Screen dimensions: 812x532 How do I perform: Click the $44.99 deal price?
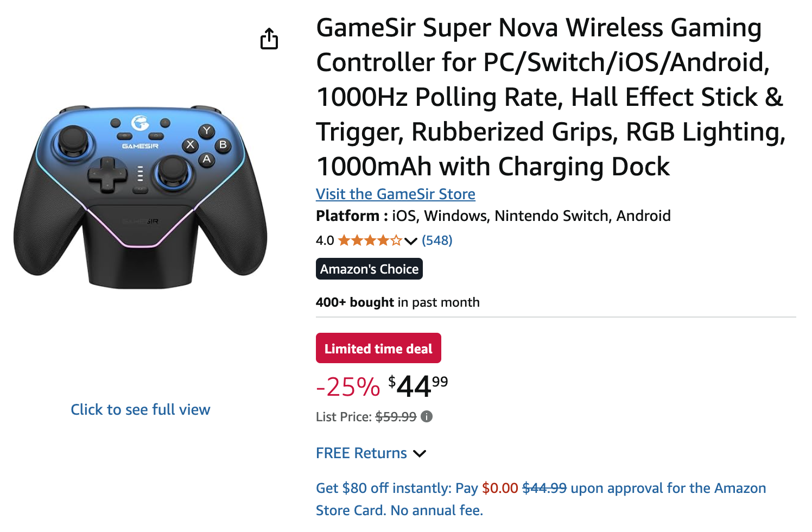point(418,387)
